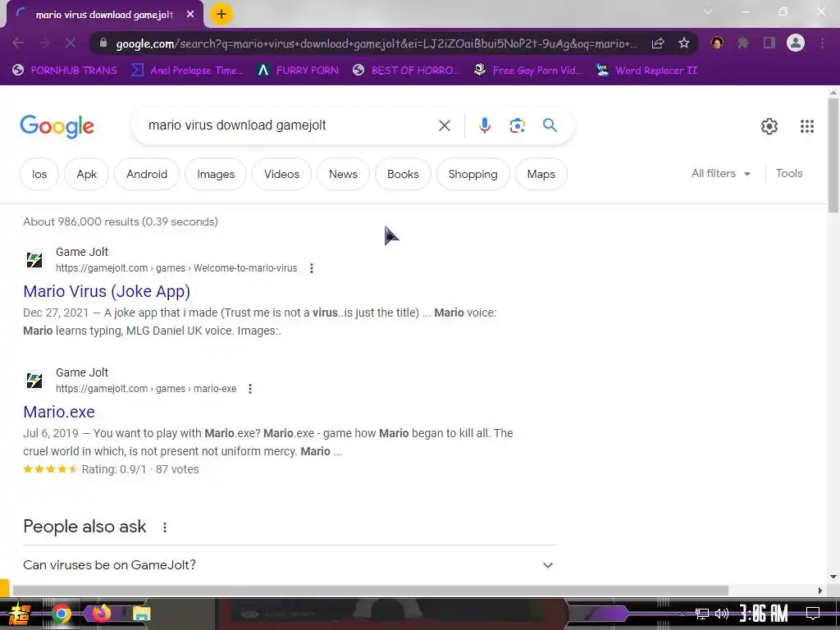Open the Windows Start menu
840x630 pixels.
(20, 614)
